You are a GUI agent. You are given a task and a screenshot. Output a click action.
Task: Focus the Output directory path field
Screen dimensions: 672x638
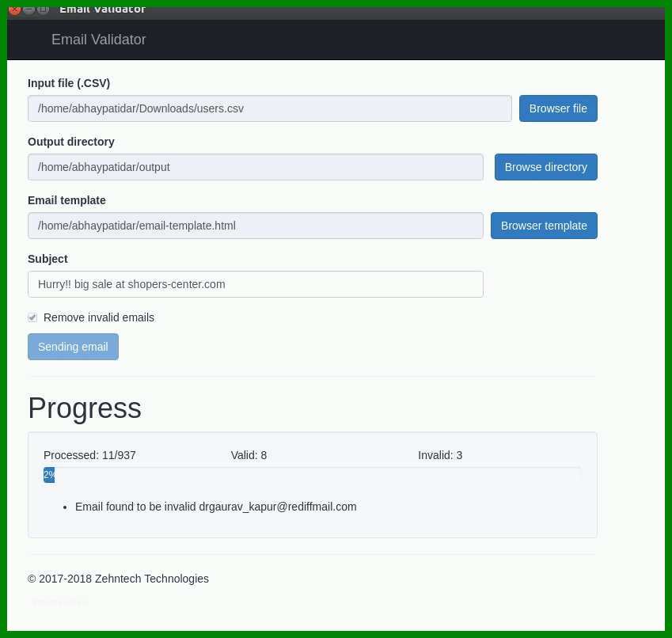click(256, 167)
